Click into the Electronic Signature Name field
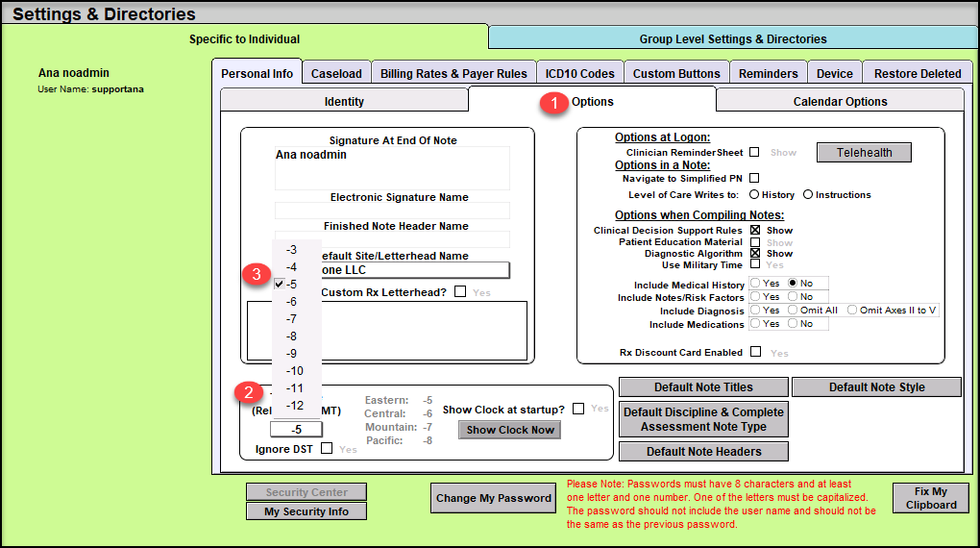 [x=392, y=211]
